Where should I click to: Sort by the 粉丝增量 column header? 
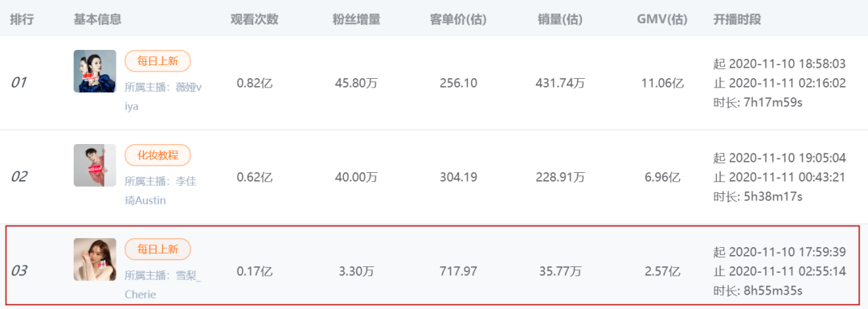click(357, 20)
